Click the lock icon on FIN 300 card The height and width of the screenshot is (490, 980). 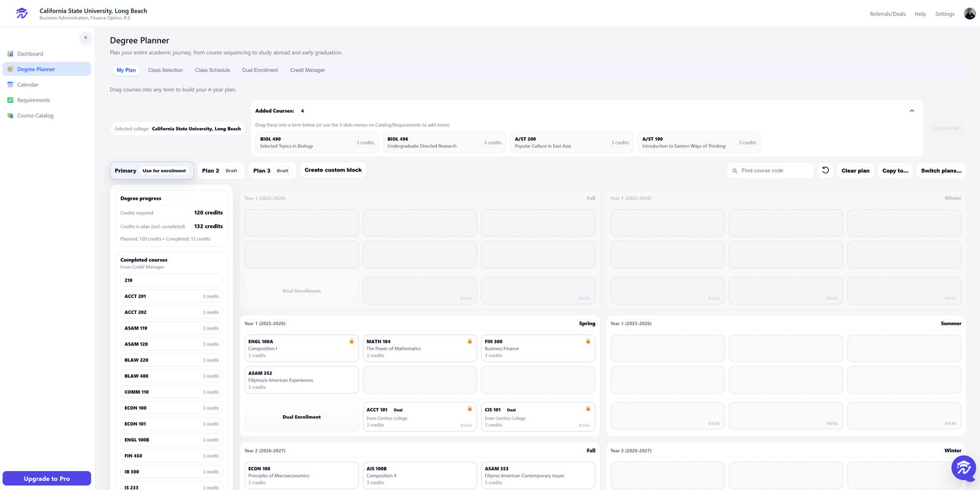coord(588,341)
